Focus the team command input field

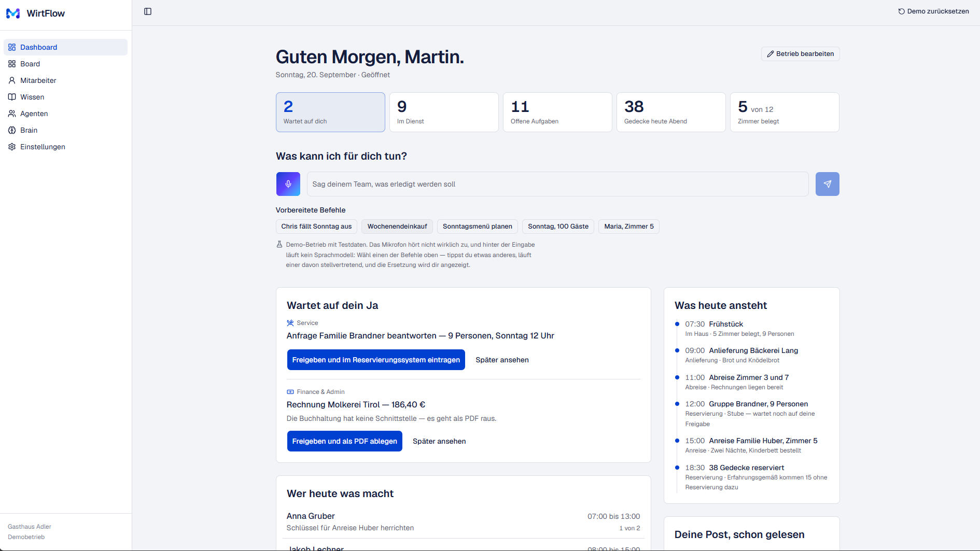pyautogui.click(x=558, y=184)
